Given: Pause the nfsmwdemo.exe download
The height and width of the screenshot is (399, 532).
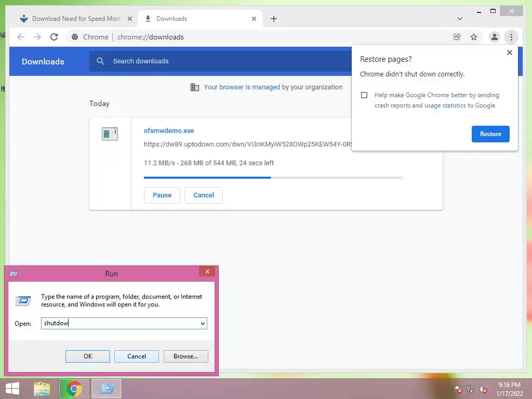Looking at the screenshot, I should (162, 195).
